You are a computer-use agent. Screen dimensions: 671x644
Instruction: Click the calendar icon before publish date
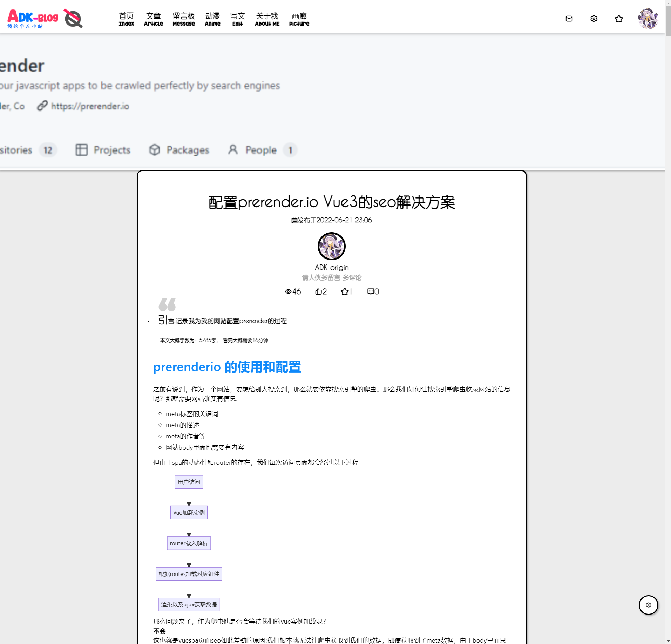click(x=294, y=220)
